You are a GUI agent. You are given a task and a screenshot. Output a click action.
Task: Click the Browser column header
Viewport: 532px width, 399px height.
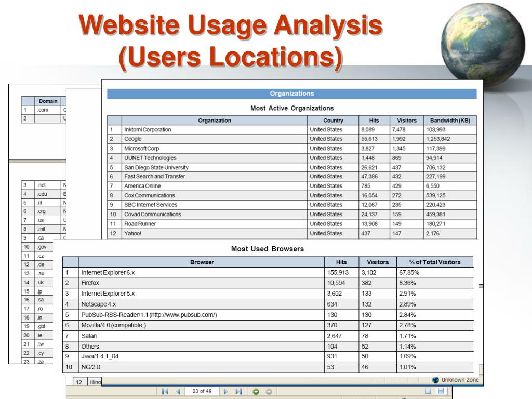202,262
